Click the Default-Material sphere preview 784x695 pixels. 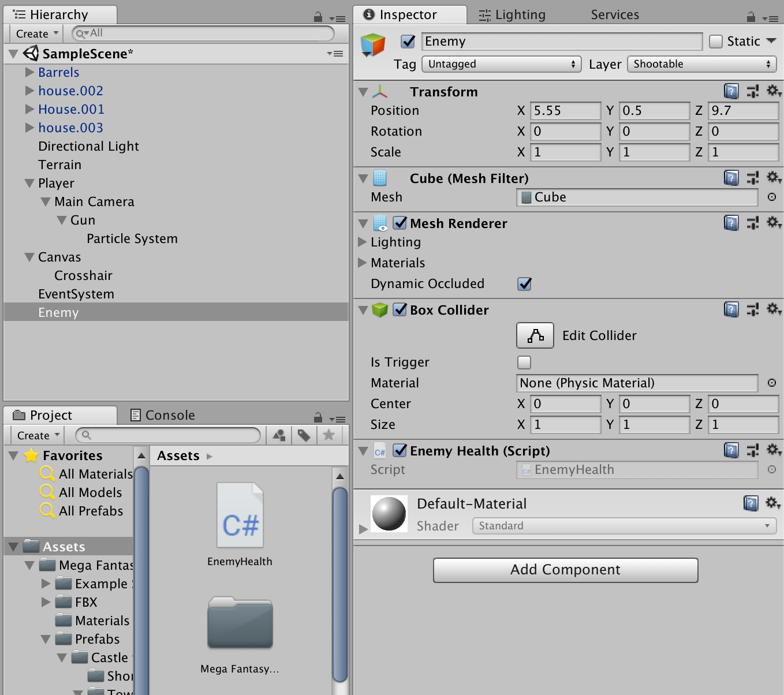389,513
